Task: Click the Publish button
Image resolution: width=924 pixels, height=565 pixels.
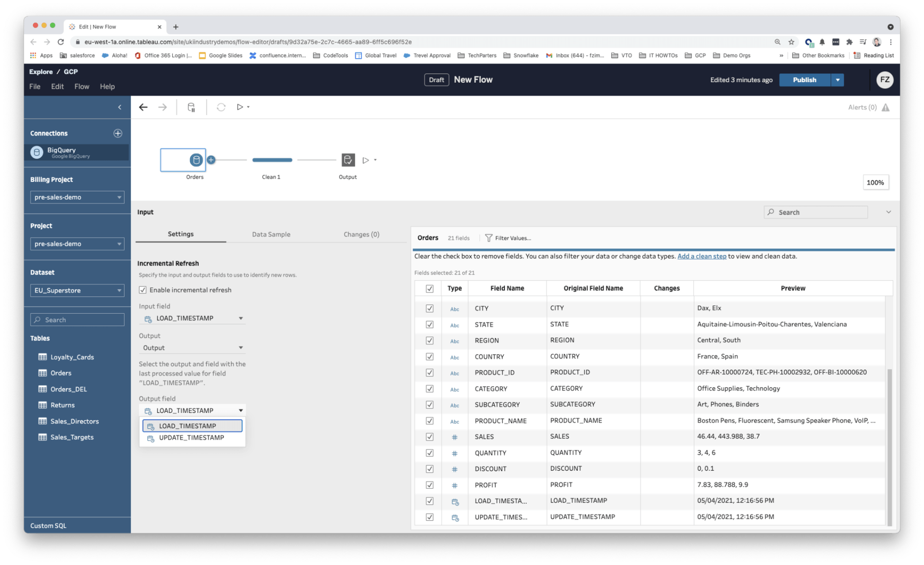Action: pos(804,80)
